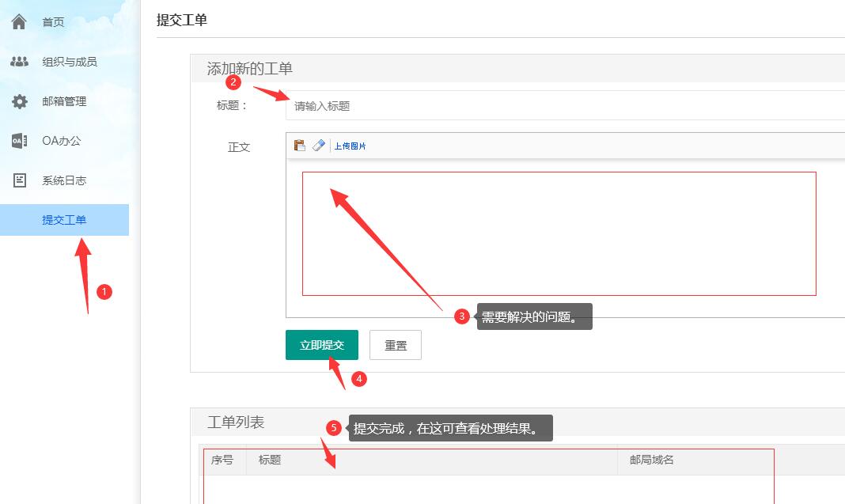Click the 邮局域名 column header

tap(651, 460)
